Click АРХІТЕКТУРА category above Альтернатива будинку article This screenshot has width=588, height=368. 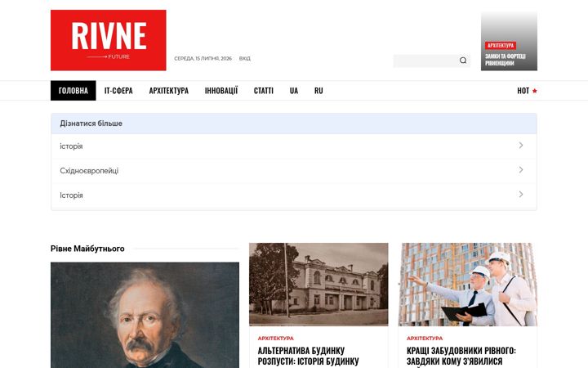[276, 339]
